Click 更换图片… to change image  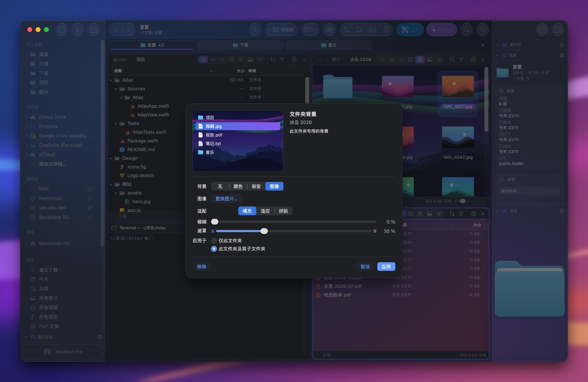(226, 199)
